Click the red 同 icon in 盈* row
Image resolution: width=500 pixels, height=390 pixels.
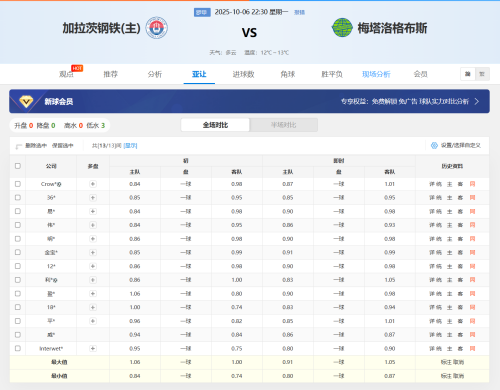coord(472,294)
